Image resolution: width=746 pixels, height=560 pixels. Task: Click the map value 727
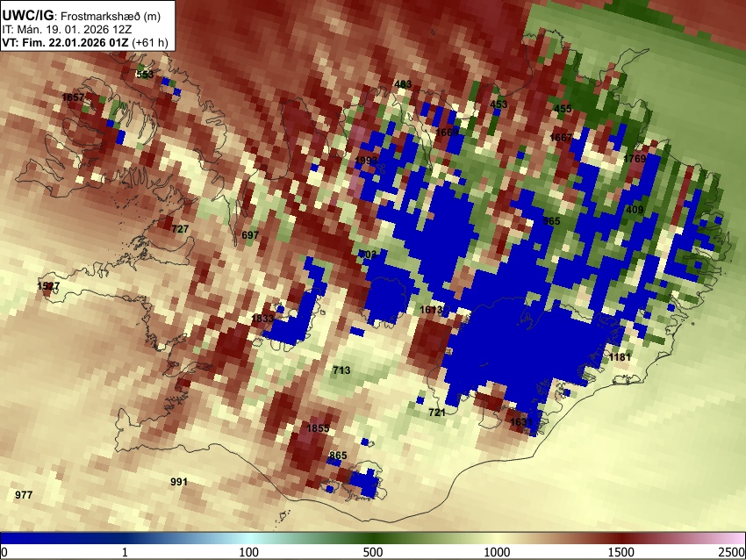pos(180,229)
